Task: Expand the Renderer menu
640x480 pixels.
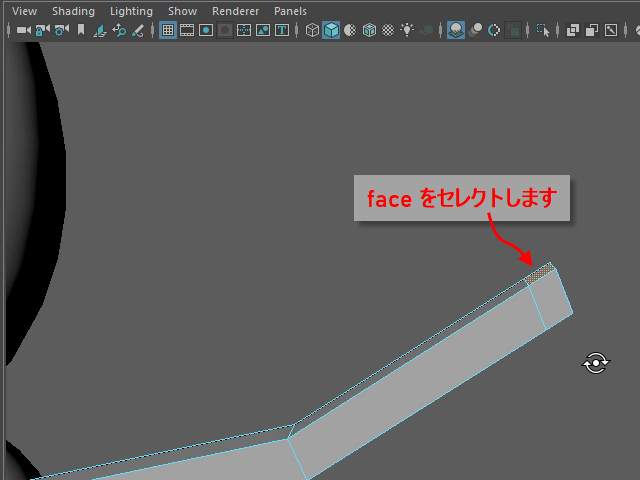Action: [x=235, y=11]
